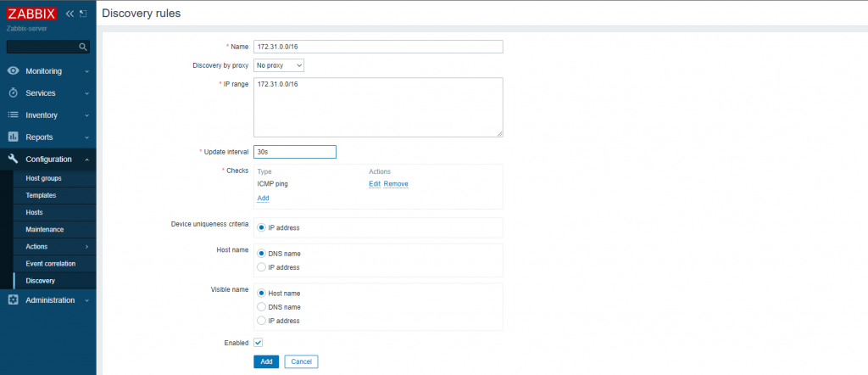Viewport: 868px width, 375px height.
Task: Select IP address as Visible name
Action: pyautogui.click(x=261, y=321)
